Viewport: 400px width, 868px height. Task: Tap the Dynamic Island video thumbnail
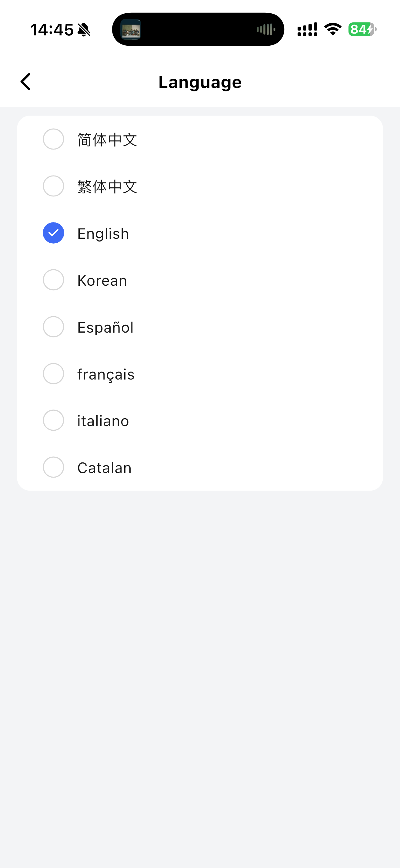(x=131, y=30)
